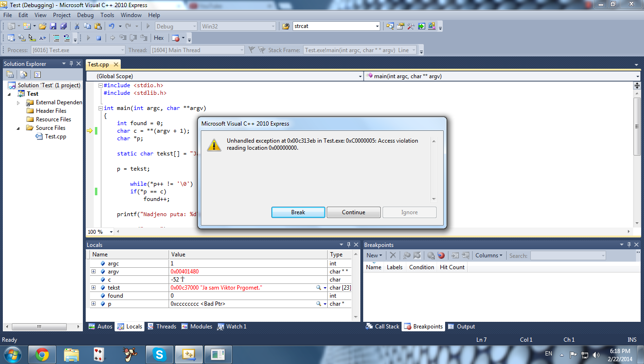Image resolution: width=644 pixels, height=364 pixels.
Task: Click the Paste clipboard toolbar icon
Action: (98, 26)
